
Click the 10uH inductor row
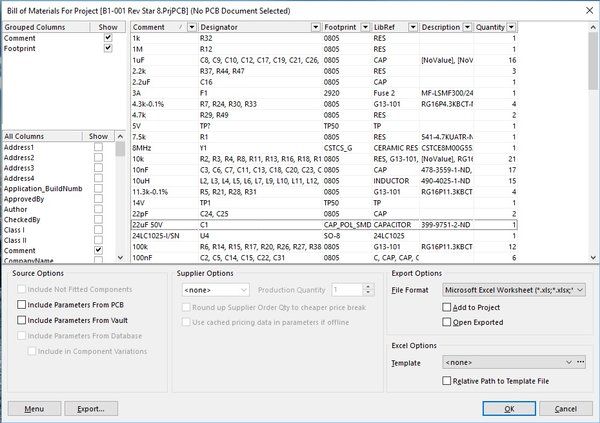click(324, 181)
